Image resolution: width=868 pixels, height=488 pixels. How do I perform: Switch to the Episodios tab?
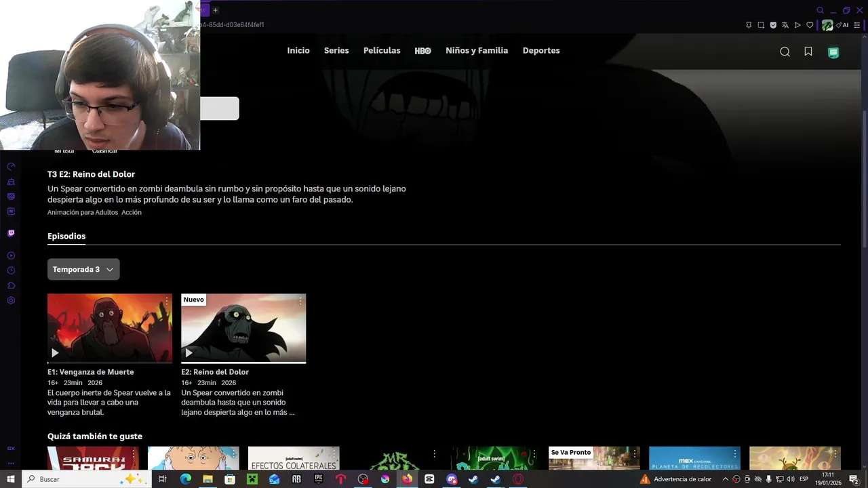(x=66, y=236)
